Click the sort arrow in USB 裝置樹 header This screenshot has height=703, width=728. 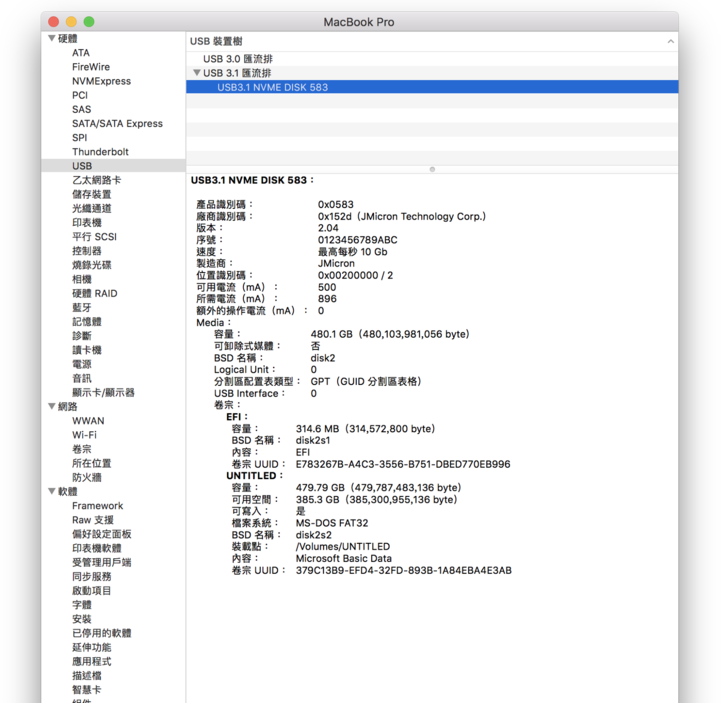click(x=671, y=42)
